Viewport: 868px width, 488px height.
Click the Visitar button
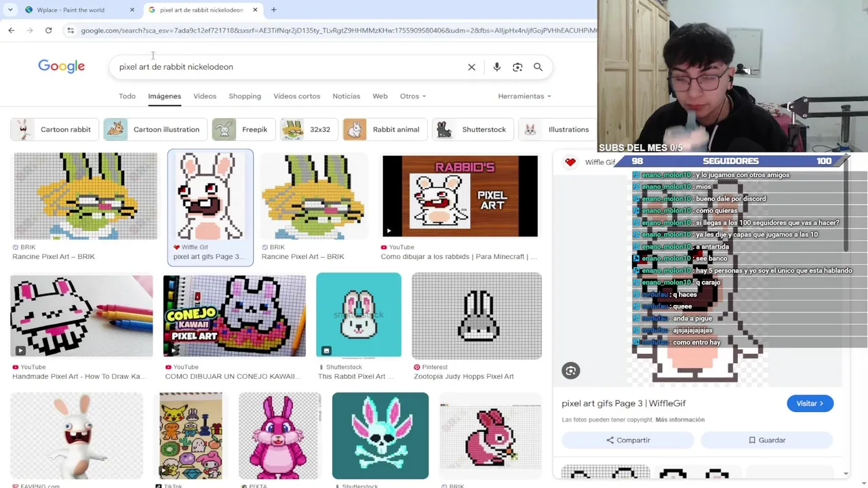click(x=810, y=403)
